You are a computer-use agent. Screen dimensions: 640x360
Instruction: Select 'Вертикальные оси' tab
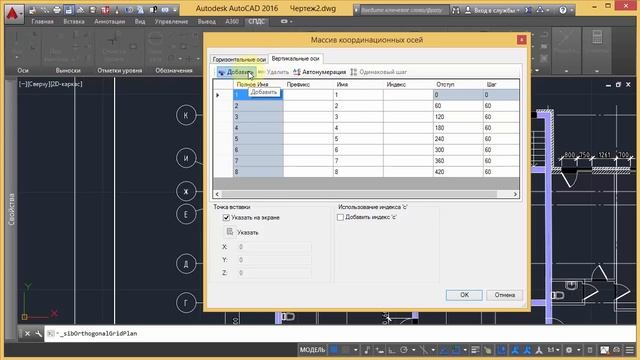tap(296, 58)
